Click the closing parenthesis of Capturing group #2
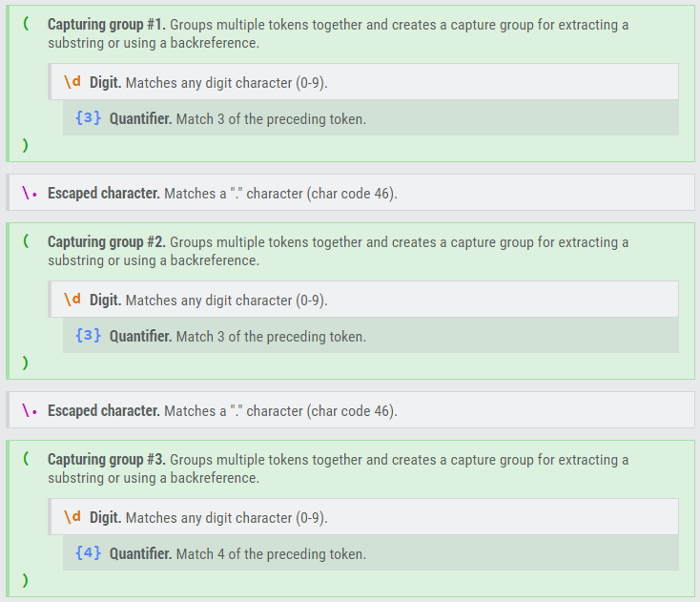The height and width of the screenshot is (602, 700). point(25,363)
